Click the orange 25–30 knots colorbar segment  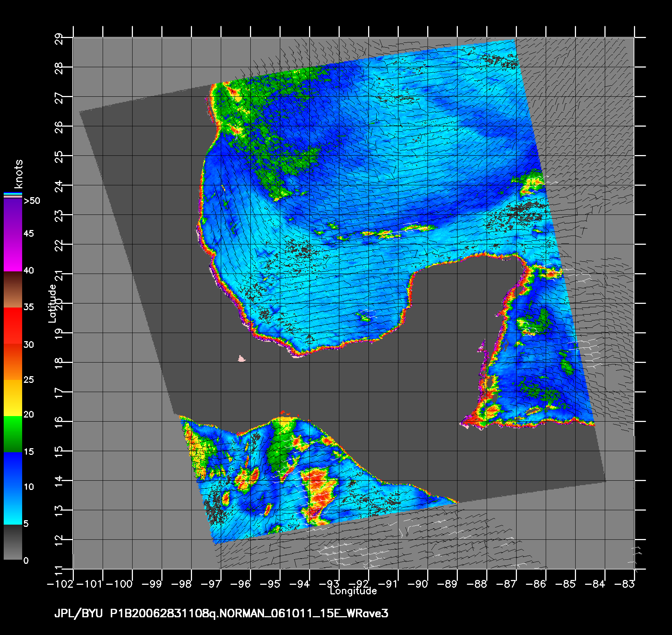pyautogui.click(x=13, y=362)
